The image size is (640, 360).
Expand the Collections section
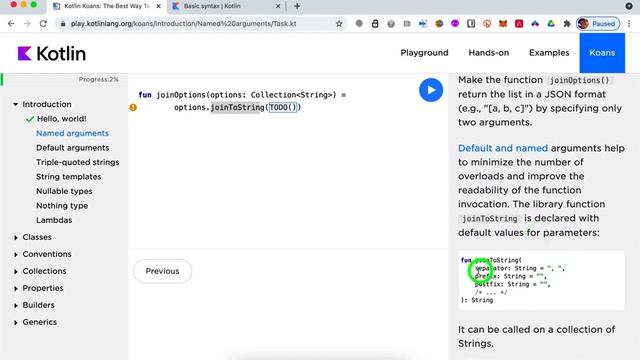point(16,271)
